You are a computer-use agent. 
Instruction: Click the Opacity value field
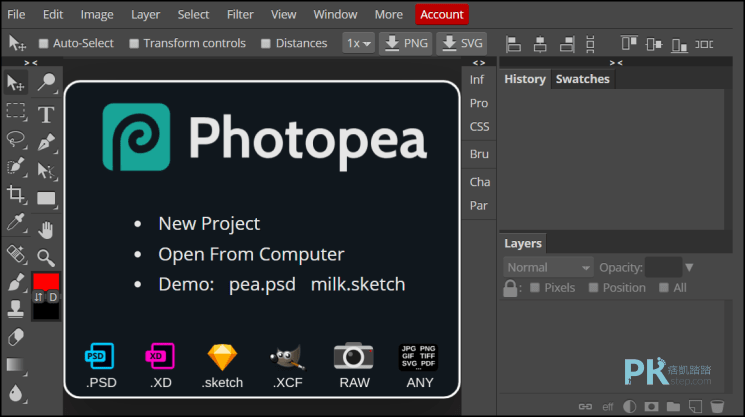pos(663,267)
